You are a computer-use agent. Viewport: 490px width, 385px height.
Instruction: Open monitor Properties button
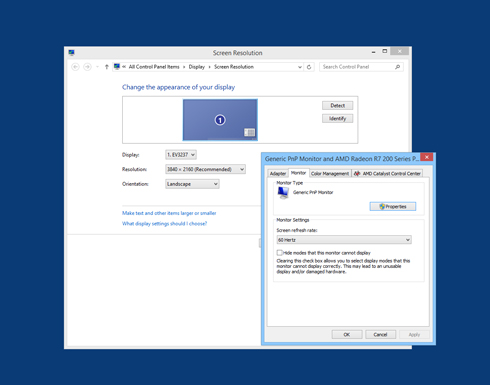coord(393,207)
